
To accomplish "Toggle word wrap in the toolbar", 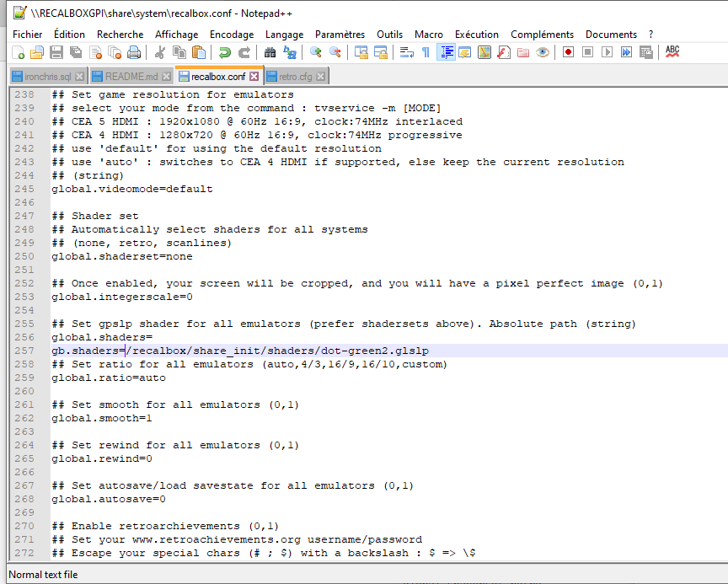I will point(406,52).
